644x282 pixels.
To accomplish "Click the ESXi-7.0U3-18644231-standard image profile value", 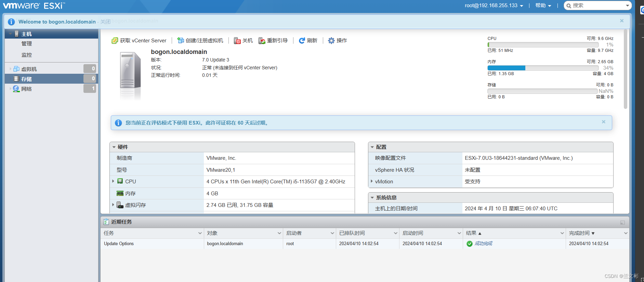I will pyautogui.click(x=518, y=158).
